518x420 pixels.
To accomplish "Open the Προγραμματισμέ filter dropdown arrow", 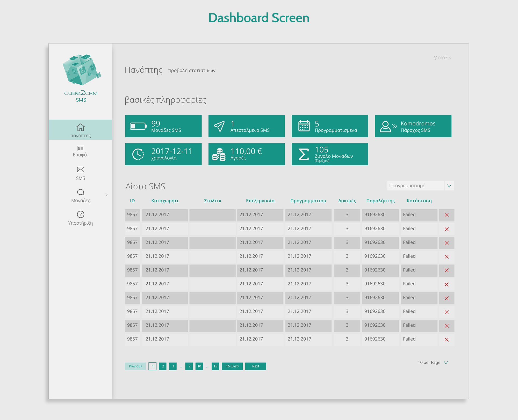I will (449, 186).
